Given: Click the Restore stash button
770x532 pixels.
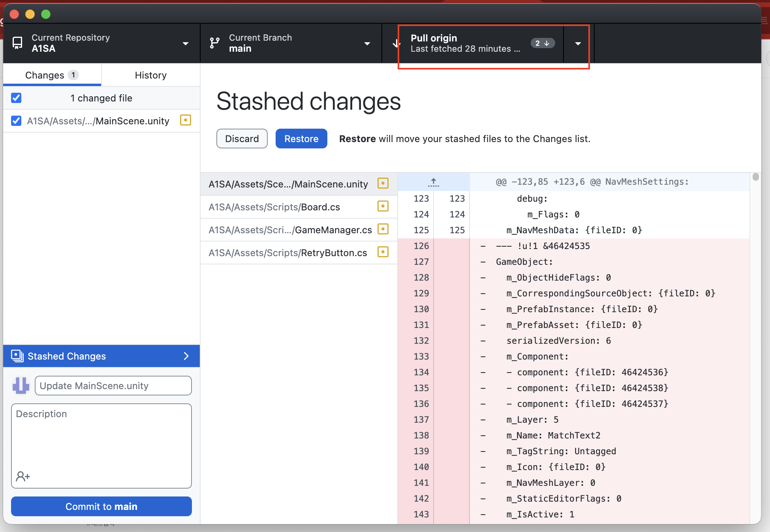Looking at the screenshot, I should point(301,139).
